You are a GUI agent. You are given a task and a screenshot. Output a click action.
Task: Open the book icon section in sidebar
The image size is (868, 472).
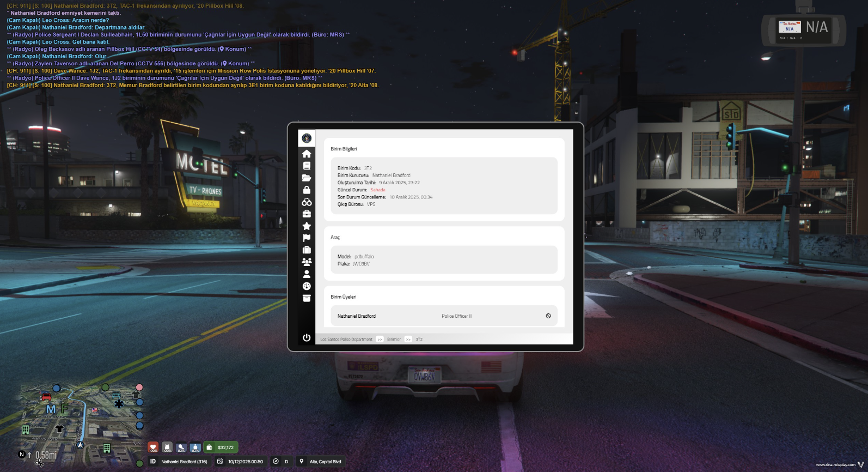coord(307,166)
